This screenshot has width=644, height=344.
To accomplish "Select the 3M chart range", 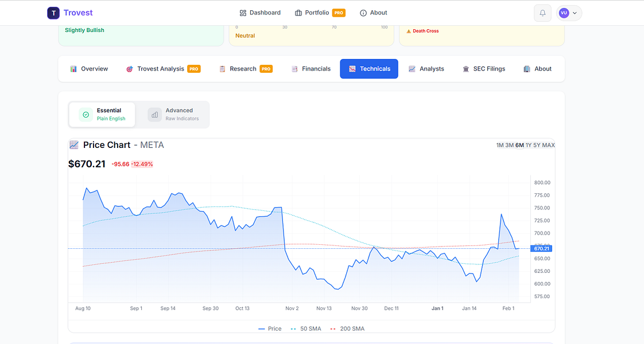I will tap(510, 145).
